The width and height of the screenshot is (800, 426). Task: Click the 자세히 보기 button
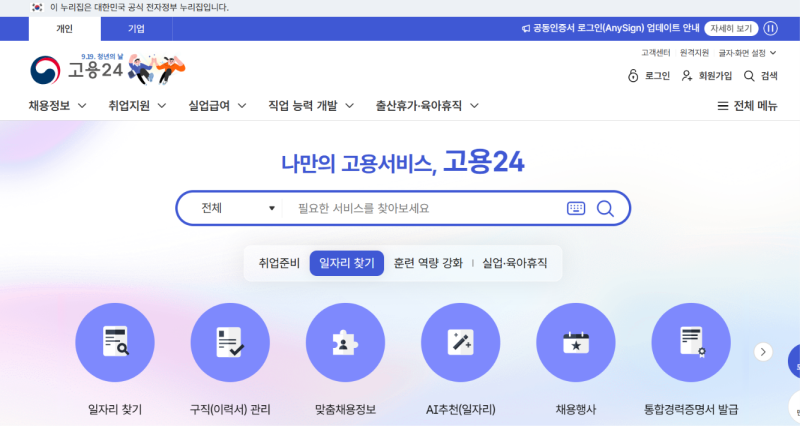pos(731,29)
